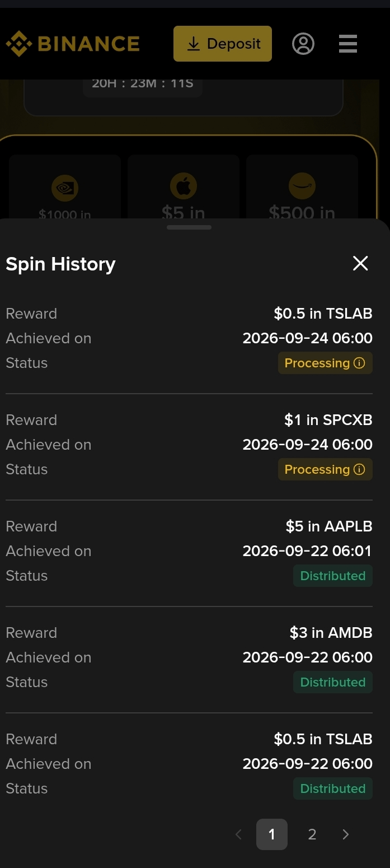This screenshot has width=390, height=868.
Task: Click the sheet drag handle bar
Action: click(189, 227)
